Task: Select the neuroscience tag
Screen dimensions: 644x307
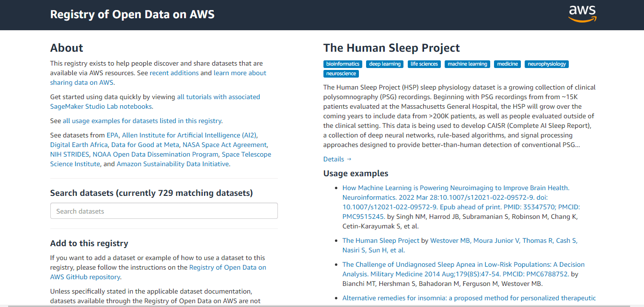Action: 341,73
